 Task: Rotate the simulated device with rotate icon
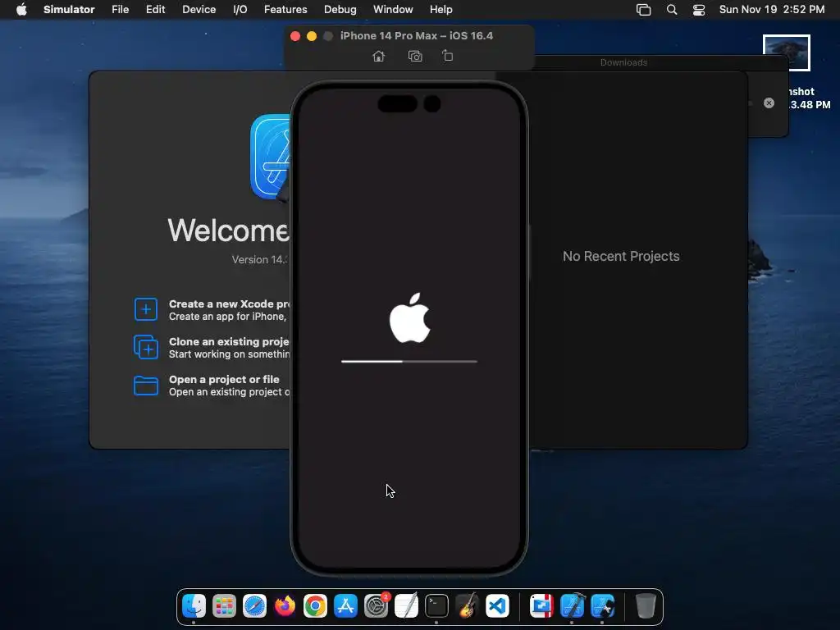[448, 56]
